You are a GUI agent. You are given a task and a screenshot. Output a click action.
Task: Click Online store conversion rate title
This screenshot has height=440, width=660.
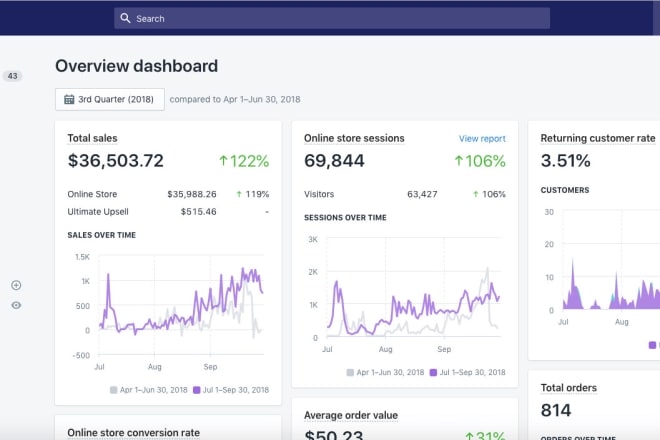[x=133, y=432]
